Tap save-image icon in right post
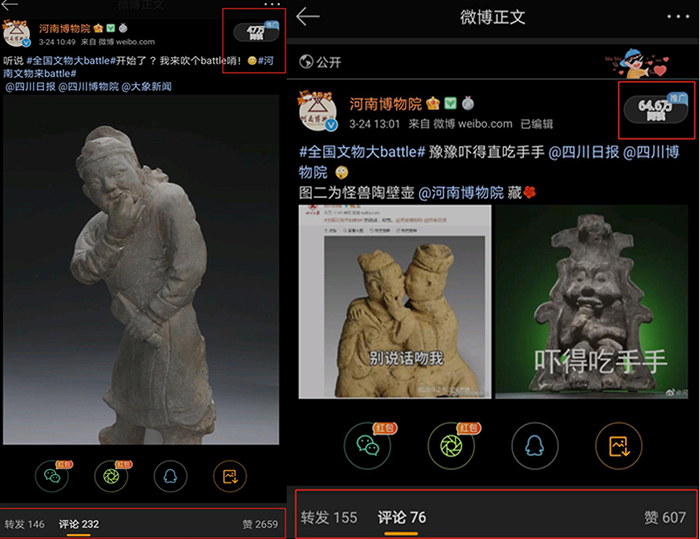This screenshot has width=700, height=539. click(619, 445)
